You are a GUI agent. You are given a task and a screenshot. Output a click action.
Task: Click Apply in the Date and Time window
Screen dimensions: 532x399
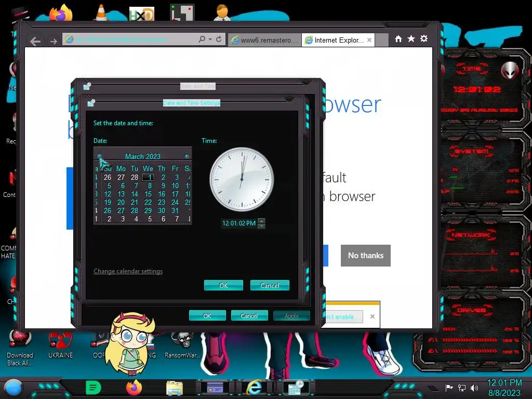(291, 315)
